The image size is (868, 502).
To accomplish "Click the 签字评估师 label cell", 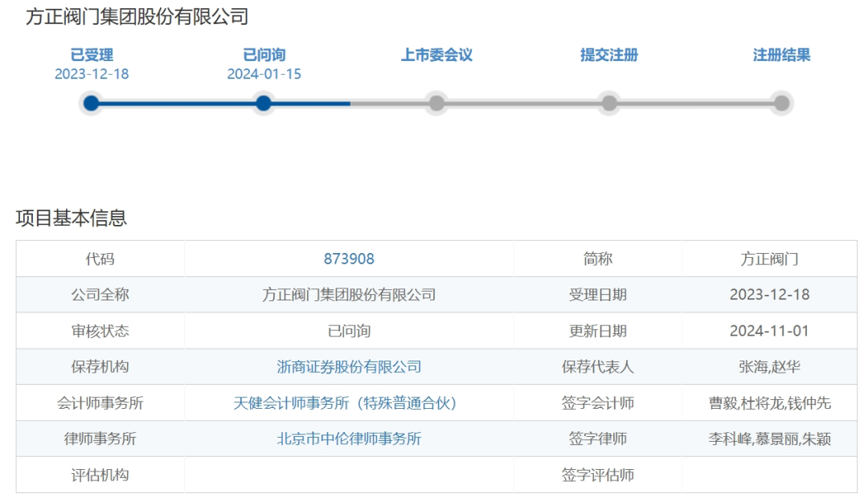I will point(598,475).
